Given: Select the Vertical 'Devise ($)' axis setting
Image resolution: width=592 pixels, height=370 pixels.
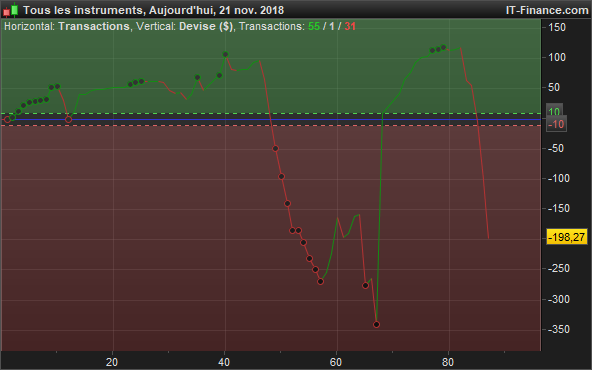Looking at the screenshot, I should tap(206, 26).
